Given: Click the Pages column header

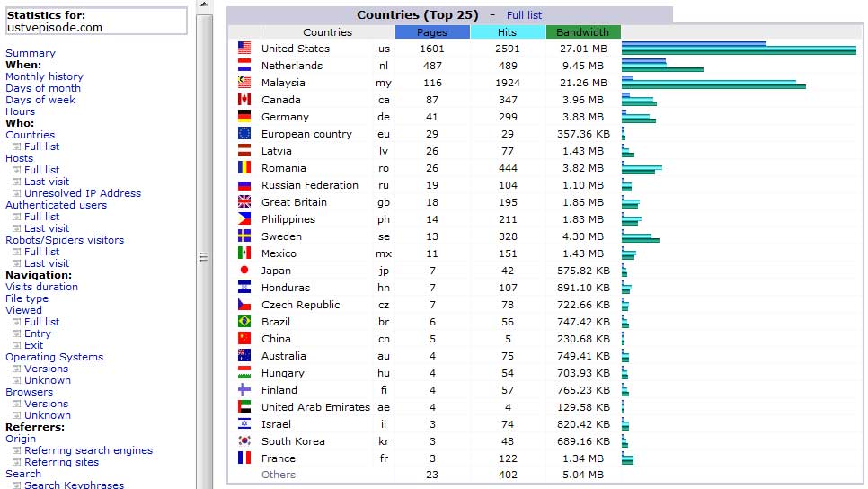Looking at the screenshot, I should click(432, 32).
